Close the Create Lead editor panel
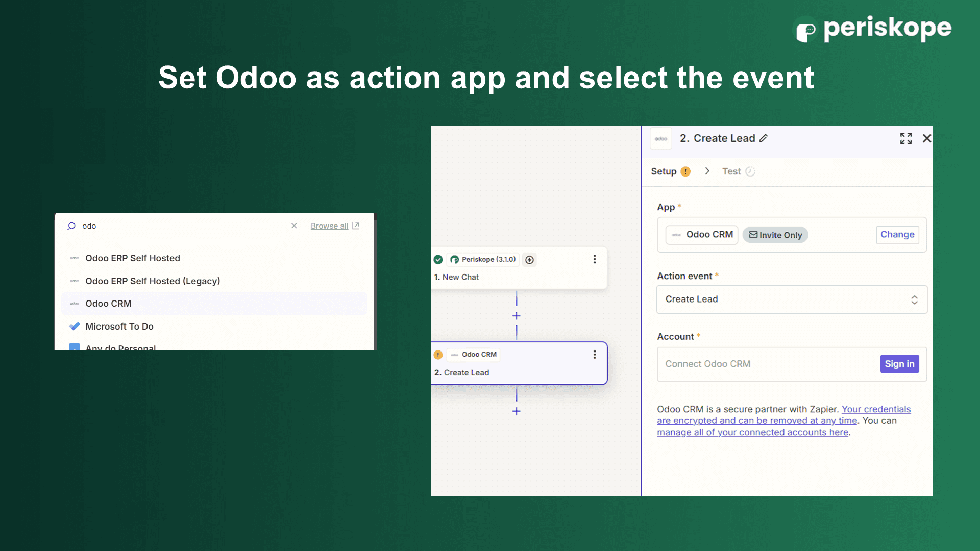This screenshot has height=551, width=980. 927,138
